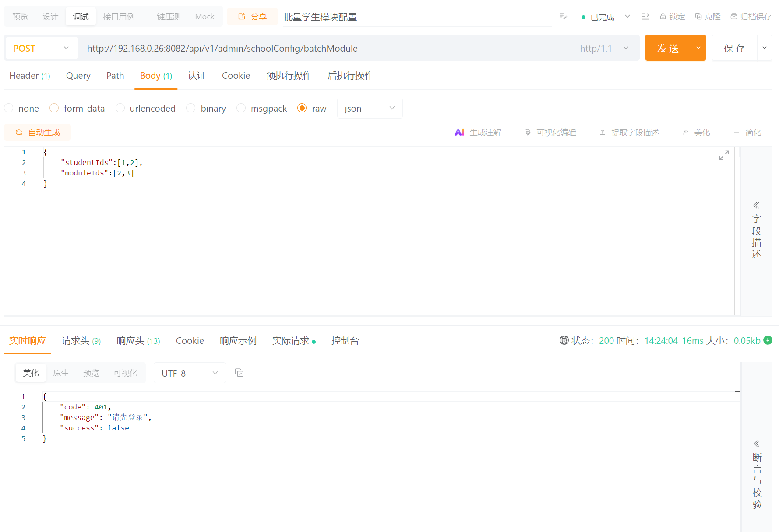
Task: Click the 批量学生模块配置 title field
Action: [417, 17]
